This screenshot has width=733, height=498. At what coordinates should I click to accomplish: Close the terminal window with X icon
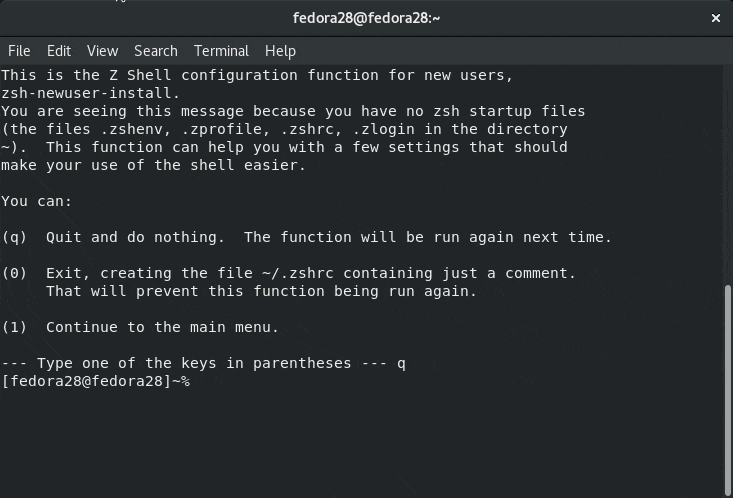pyautogui.click(x=715, y=18)
